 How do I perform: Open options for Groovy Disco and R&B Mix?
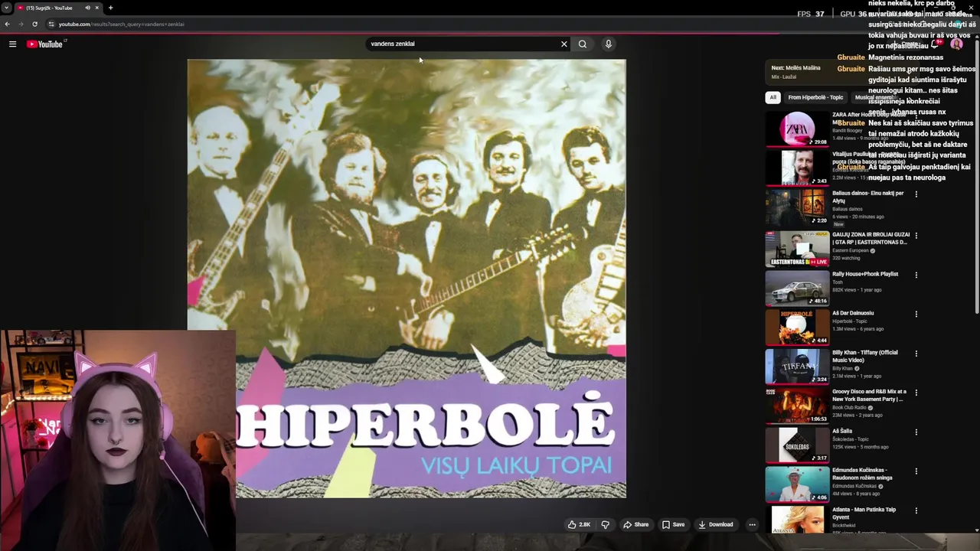(916, 393)
